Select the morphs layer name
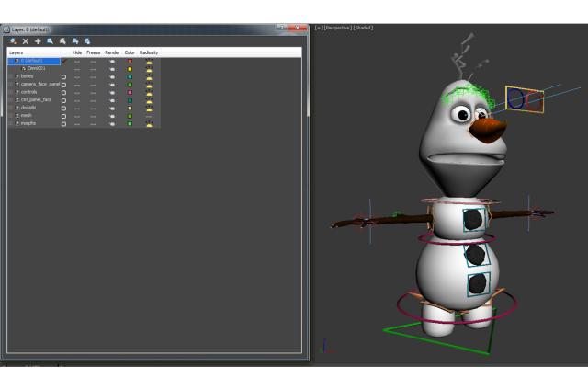 coord(28,123)
